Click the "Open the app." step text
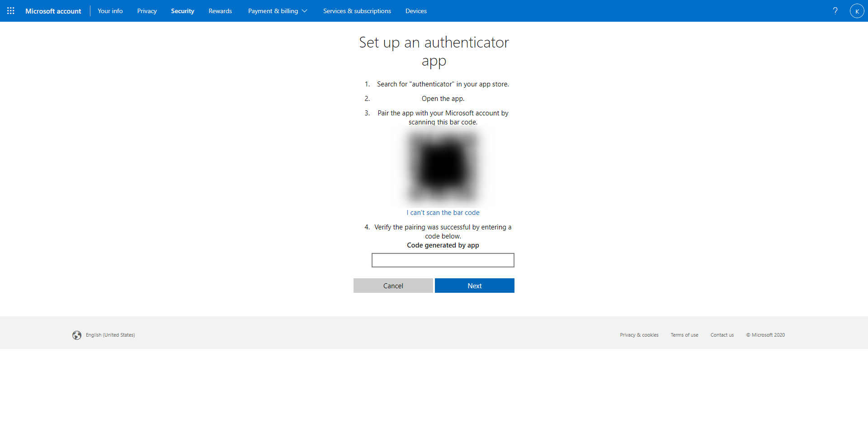 pos(443,99)
